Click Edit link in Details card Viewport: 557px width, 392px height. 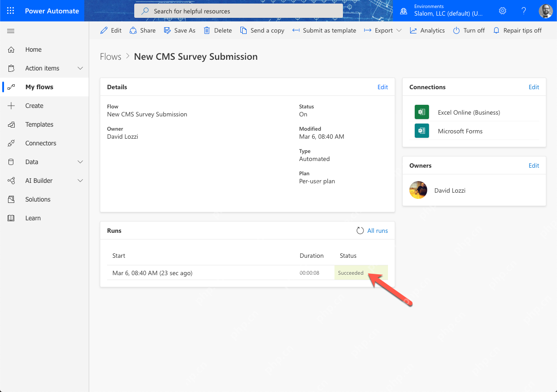pyautogui.click(x=383, y=87)
